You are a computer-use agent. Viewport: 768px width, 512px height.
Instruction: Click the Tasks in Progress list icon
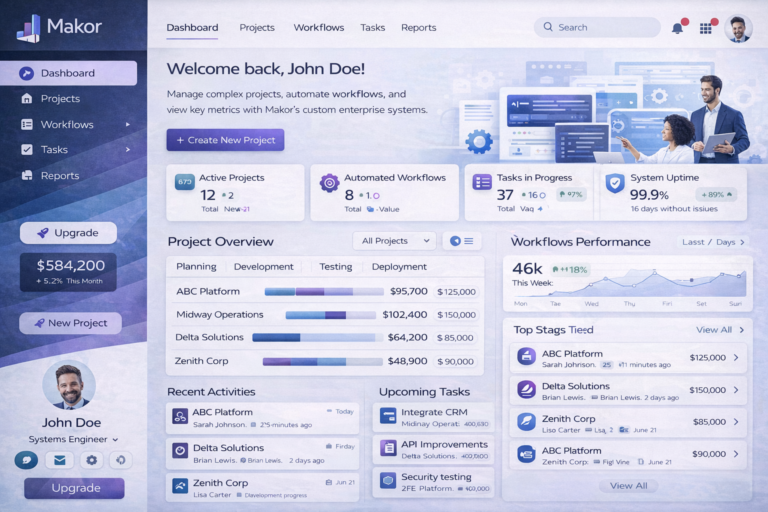pyautogui.click(x=481, y=182)
